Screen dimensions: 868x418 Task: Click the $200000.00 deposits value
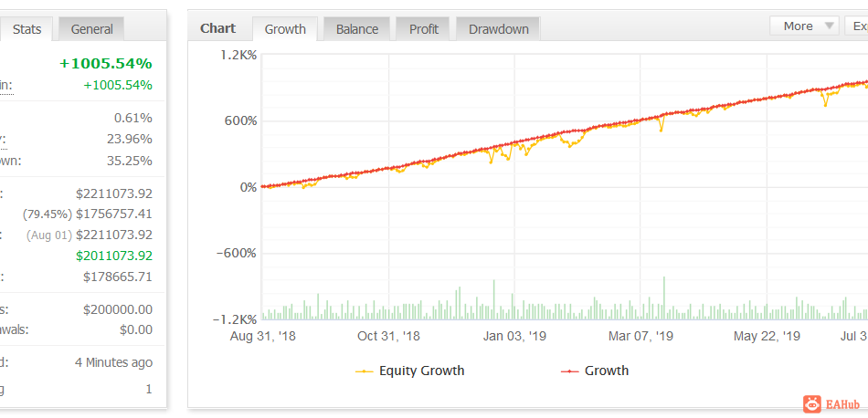(x=117, y=309)
